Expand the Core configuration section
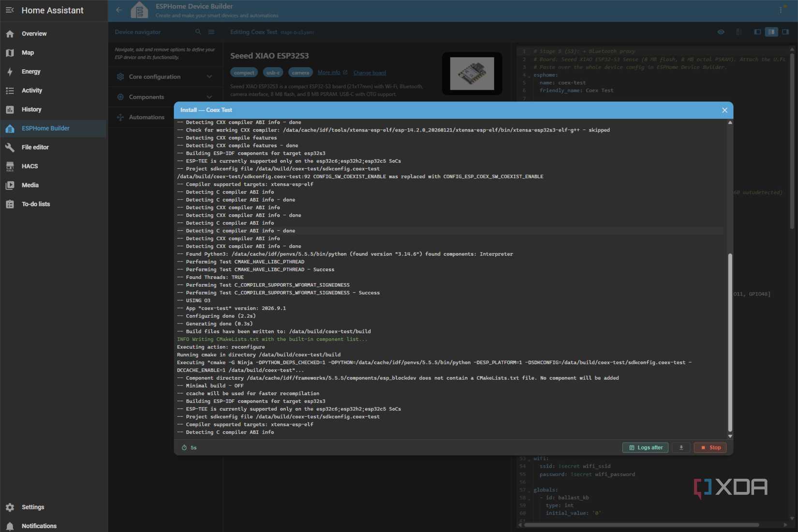Screen dimensions: 798x532 click(165, 77)
